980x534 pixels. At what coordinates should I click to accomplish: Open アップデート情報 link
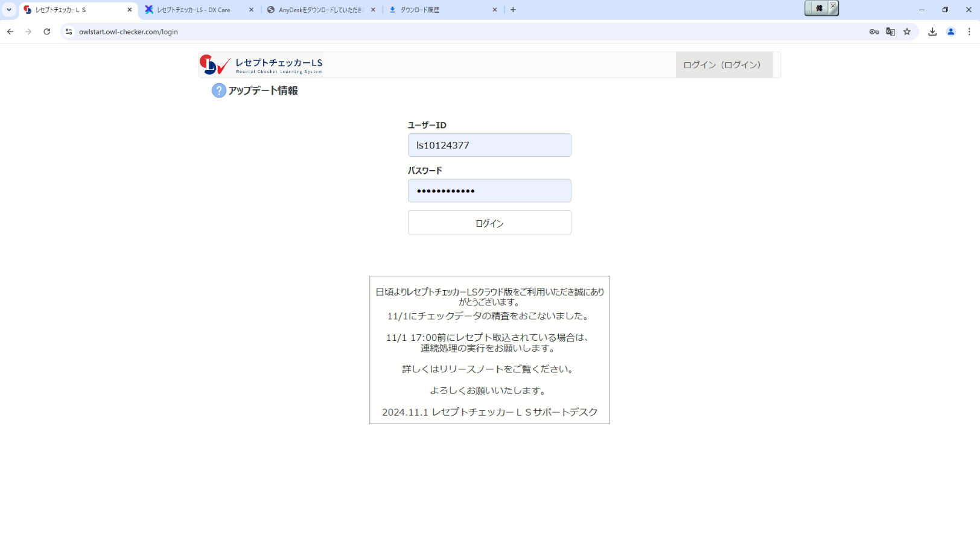click(263, 91)
